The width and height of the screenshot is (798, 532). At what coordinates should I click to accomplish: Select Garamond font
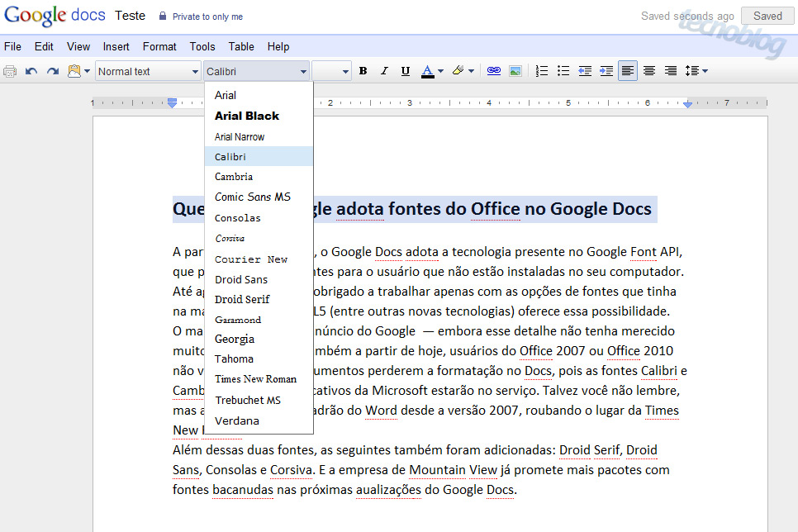259,320
